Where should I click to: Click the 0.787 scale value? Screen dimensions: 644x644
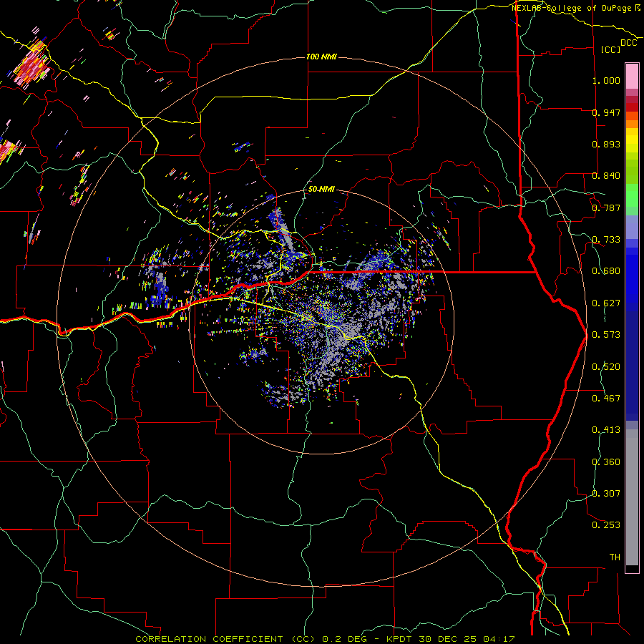coord(606,208)
